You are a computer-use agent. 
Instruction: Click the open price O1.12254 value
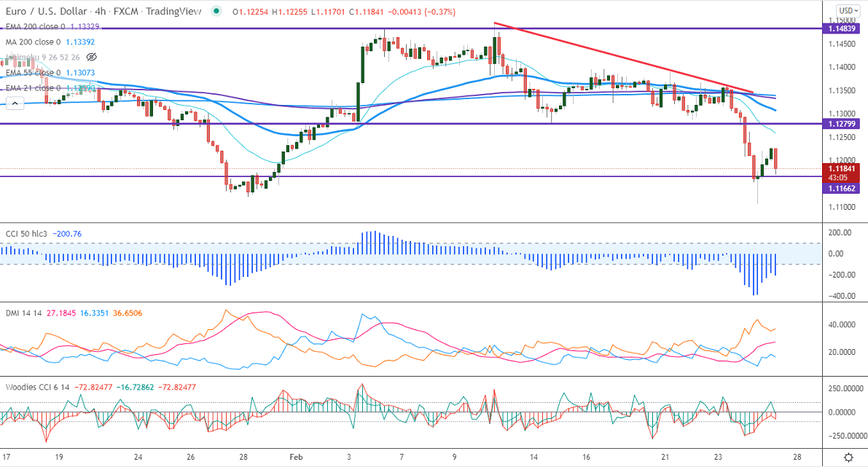(251, 11)
